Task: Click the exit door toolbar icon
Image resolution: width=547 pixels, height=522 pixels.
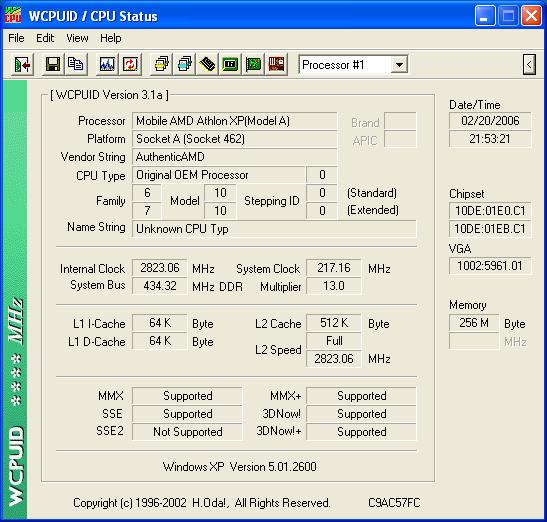Action: pos(23,65)
